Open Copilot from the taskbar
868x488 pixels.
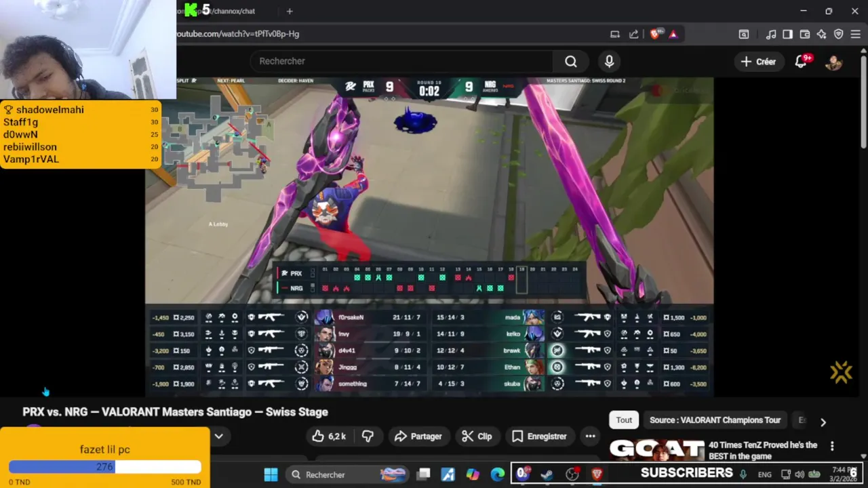[473, 474]
